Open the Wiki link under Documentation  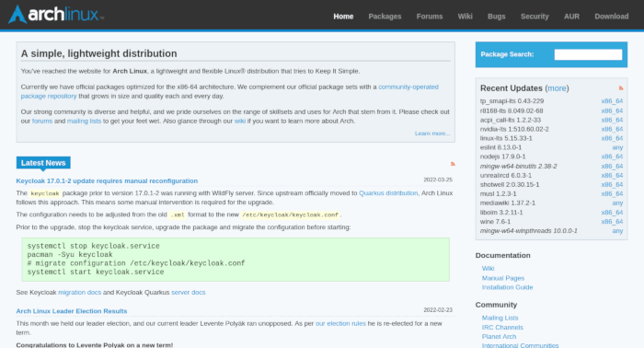pyautogui.click(x=488, y=268)
